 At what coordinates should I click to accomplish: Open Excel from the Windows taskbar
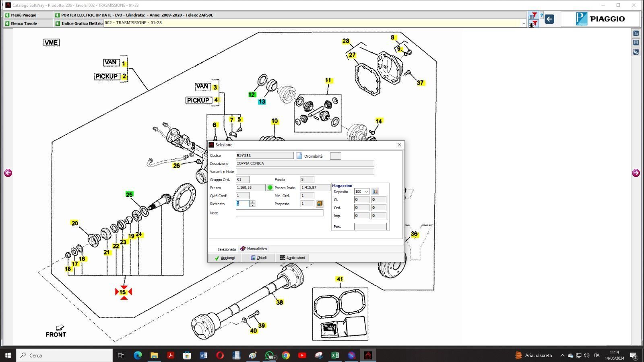coord(335,355)
